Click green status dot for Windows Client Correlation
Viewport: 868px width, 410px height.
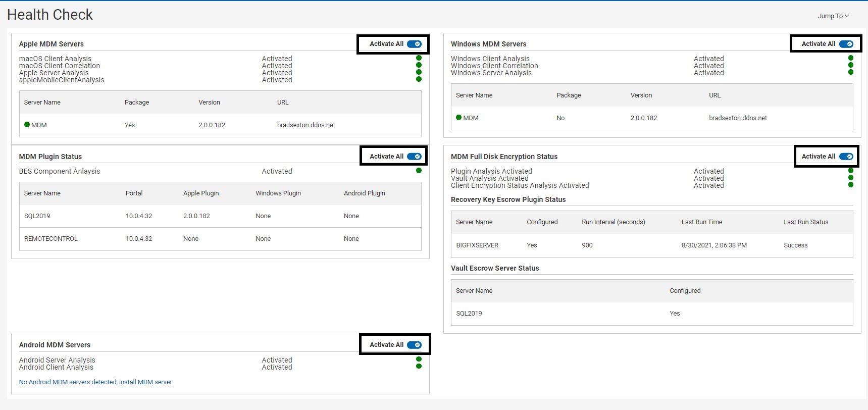tap(851, 65)
